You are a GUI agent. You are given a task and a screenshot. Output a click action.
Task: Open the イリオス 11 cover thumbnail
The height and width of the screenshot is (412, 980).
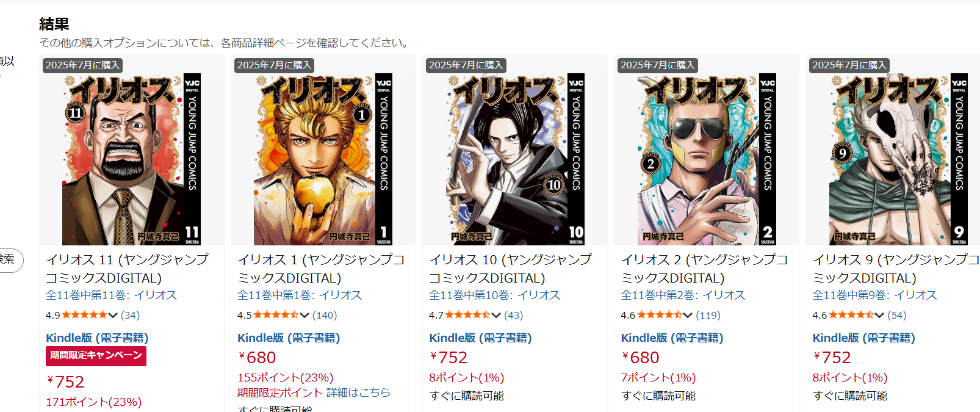131,159
